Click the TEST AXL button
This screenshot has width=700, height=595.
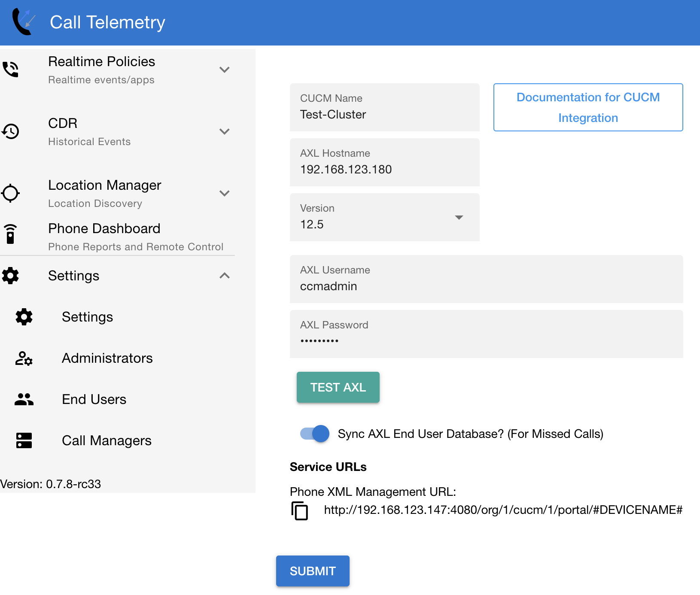tap(338, 387)
